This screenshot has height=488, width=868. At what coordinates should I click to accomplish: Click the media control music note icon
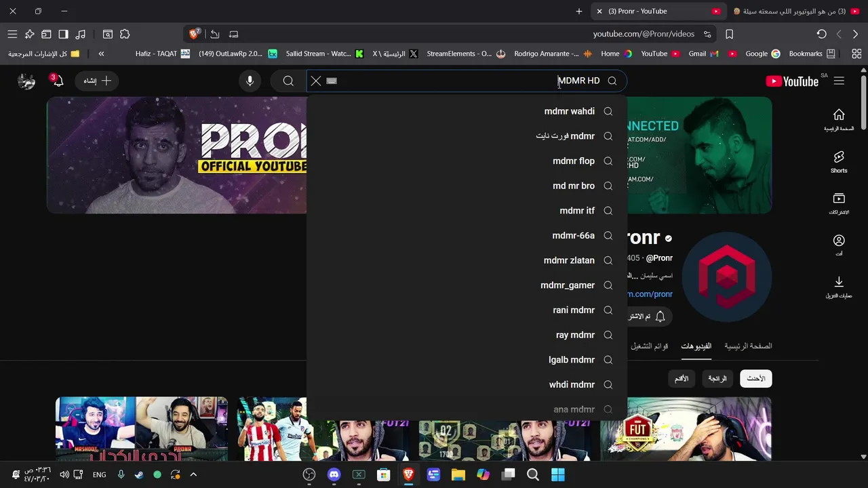[x=81, y=34]
